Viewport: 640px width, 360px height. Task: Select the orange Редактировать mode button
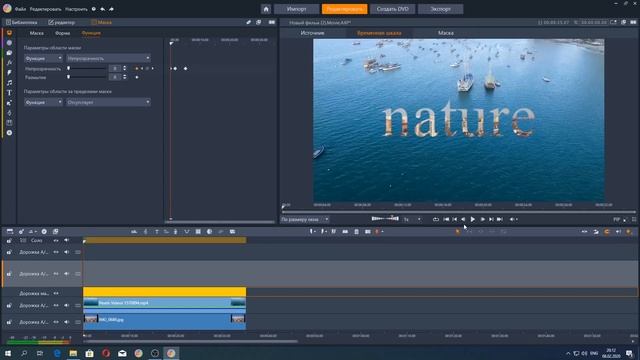344,9
